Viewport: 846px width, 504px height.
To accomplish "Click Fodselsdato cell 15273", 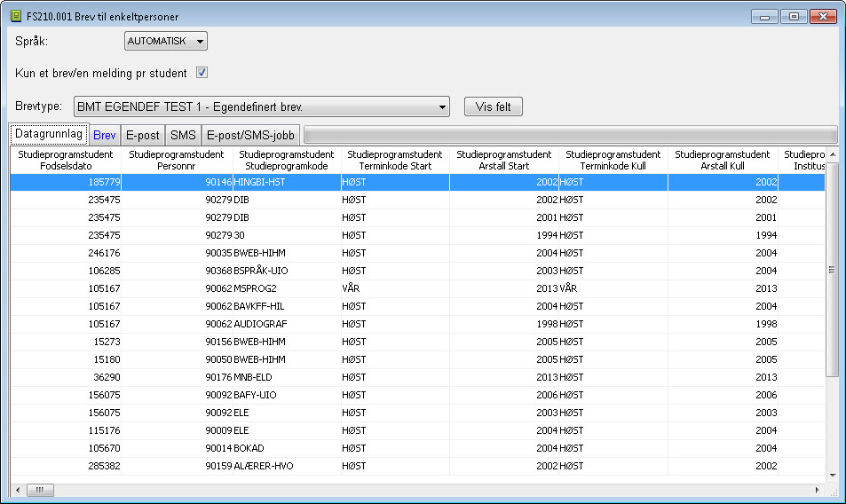I will click(x=66, y=342).
